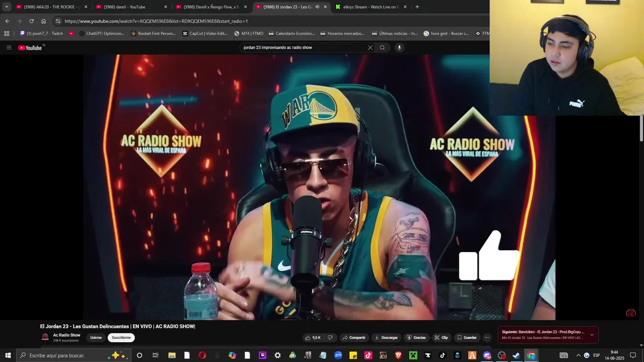Go forward with the browser forward arrow
The image size is (644, 362).
(x=19, y=21)
